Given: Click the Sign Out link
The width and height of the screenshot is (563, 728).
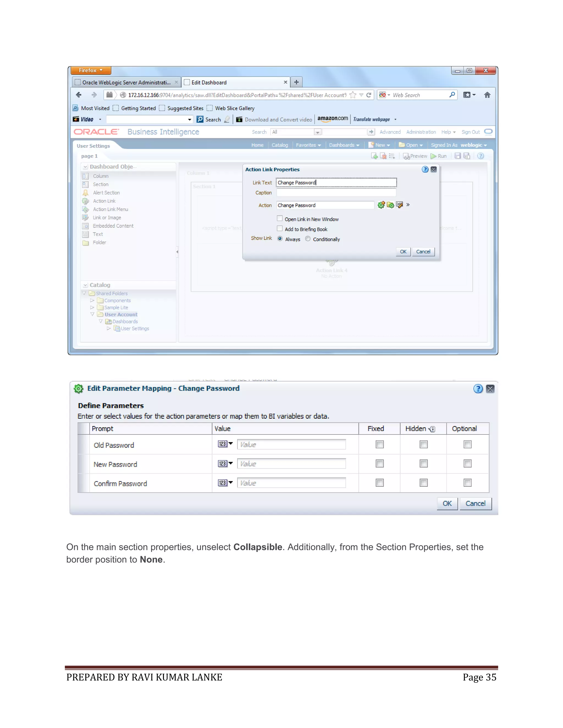Looking at the screenshot, I should pyautogui.click(x=471, y=132).
